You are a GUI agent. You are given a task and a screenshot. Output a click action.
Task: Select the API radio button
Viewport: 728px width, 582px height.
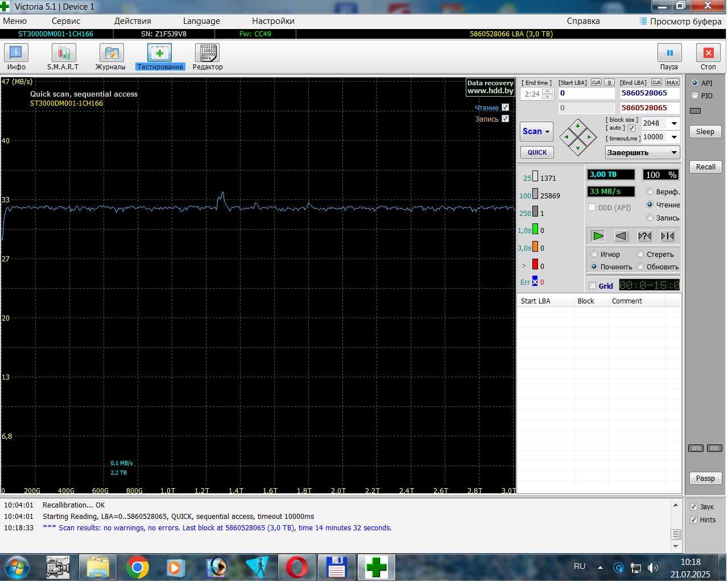[694, 83]
